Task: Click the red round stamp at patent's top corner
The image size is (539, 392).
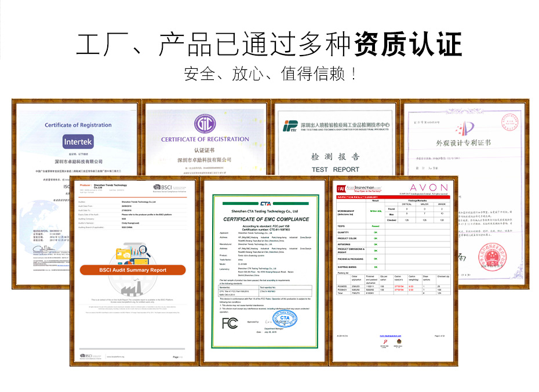Action: click(509, 122)
